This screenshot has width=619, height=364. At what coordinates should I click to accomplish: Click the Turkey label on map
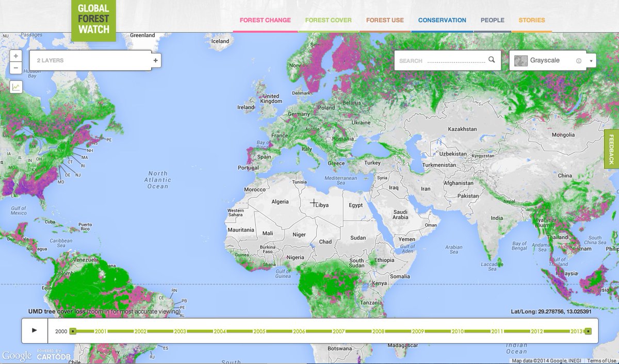pyautogui.click(x=372, y=163)
